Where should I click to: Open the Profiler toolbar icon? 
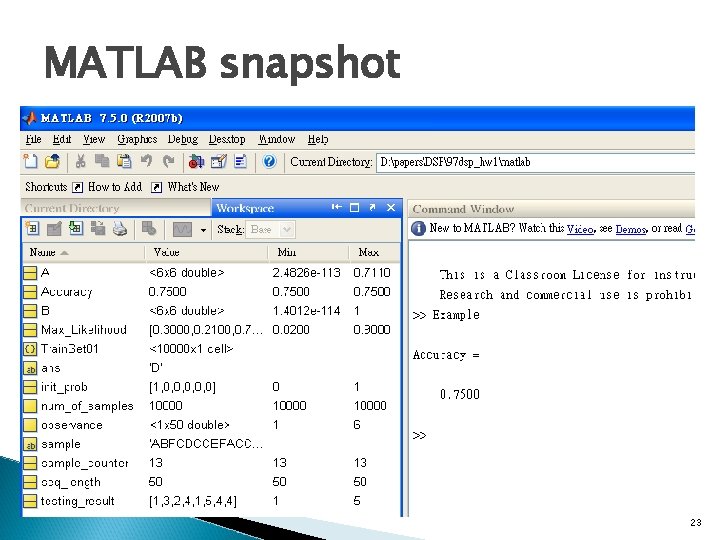pyautogui.click(x=241, y=161)
